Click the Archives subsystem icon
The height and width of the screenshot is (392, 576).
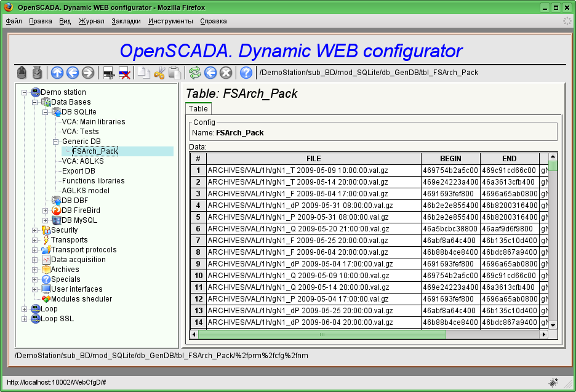pos(46,270)
